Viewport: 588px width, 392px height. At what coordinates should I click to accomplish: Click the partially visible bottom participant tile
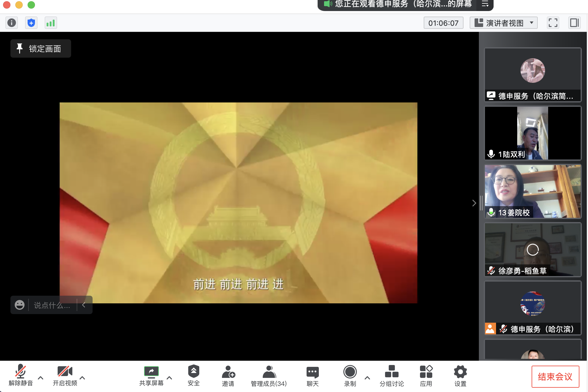coord(533,349)
